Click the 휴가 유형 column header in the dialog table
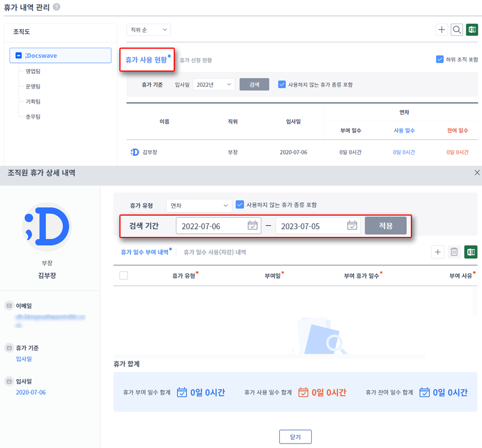 coord(183,276)
